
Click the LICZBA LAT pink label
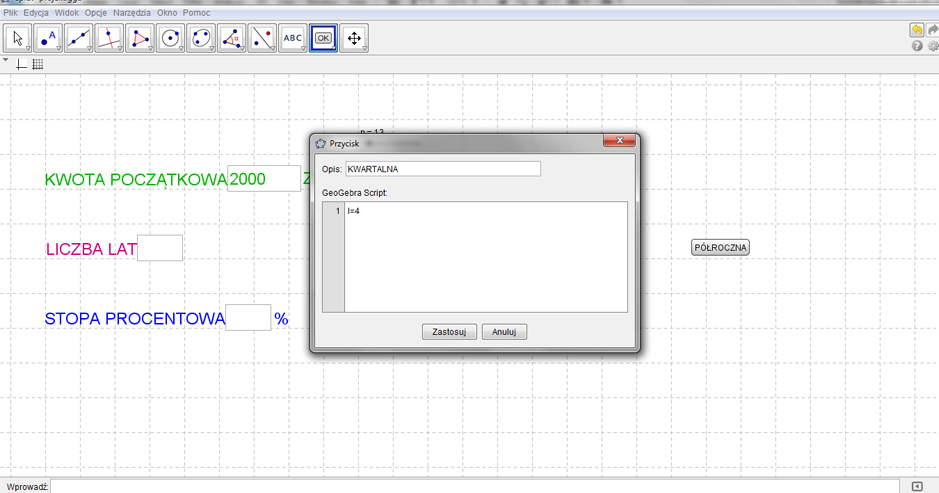point(91,249)
